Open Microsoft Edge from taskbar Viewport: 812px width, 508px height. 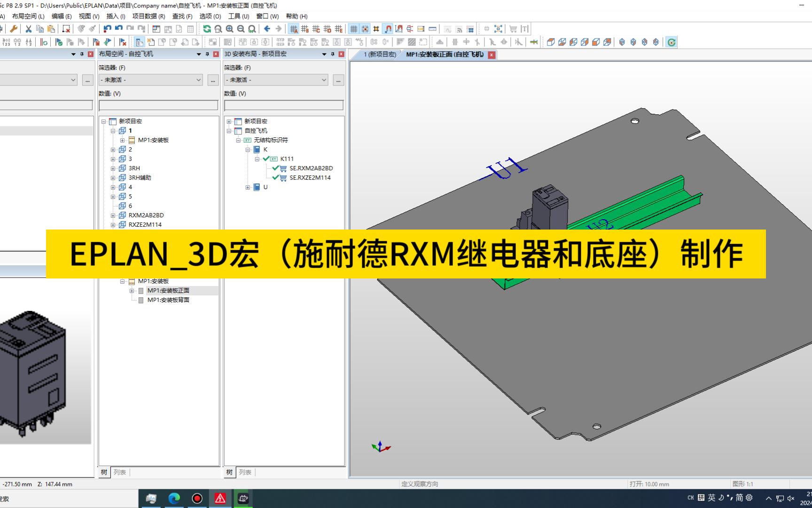pyautogui.click(x=174, y=499)
